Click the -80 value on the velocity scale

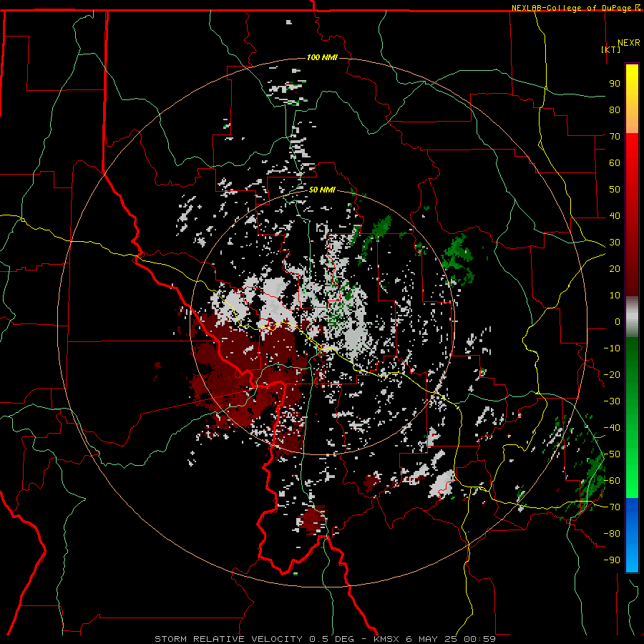tap(612, 534)
